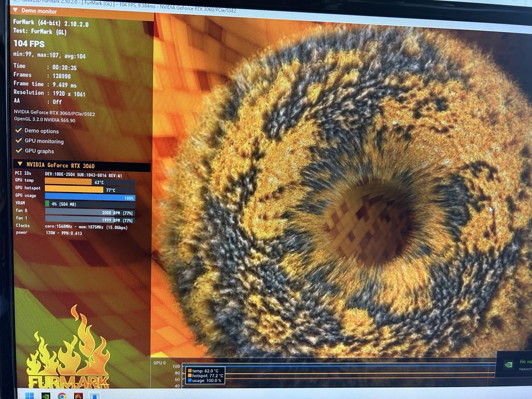This screenshot has height=399, width=532.
Task: Click the '104 FPS' readout
Action: (29, 43)
